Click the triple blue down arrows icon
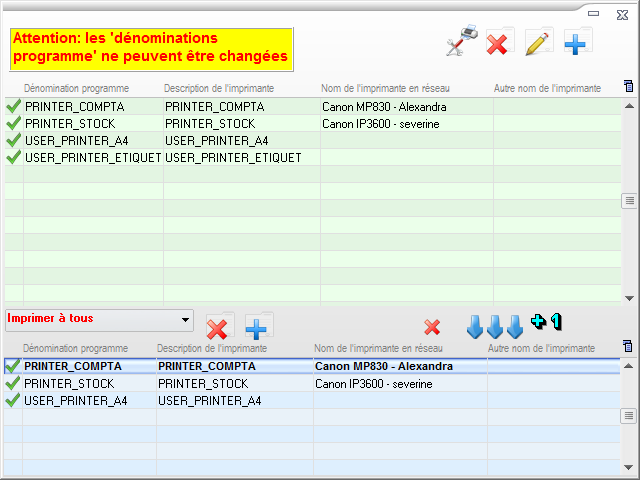The image size is (640, 480). point(494,326)
